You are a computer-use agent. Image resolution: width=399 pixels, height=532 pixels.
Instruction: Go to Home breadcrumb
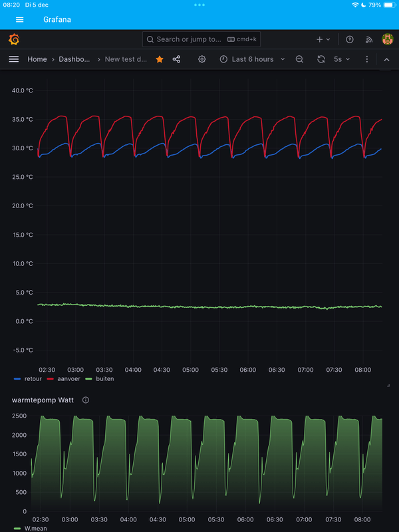[37, 59]
